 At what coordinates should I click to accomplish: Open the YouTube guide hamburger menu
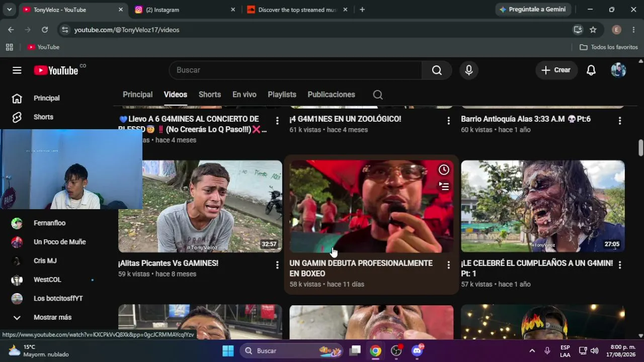17,70
